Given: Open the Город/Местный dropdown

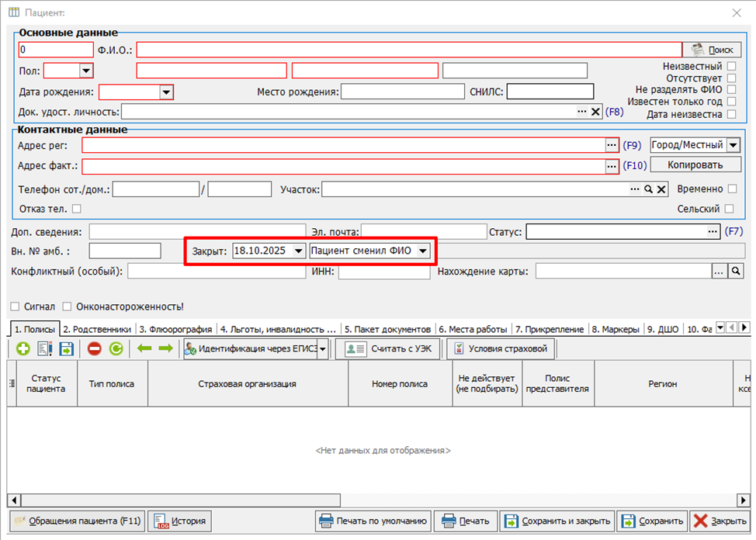Looking at the screenshot, I should [x=733, y=145].
